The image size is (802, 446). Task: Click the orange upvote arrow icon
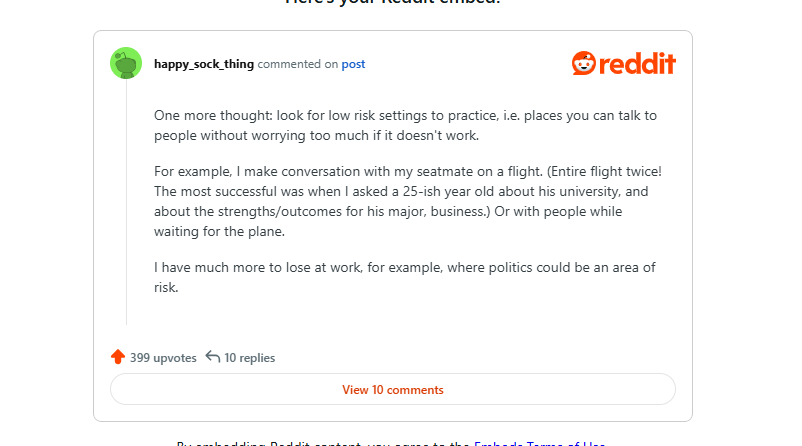pos(118,357)
